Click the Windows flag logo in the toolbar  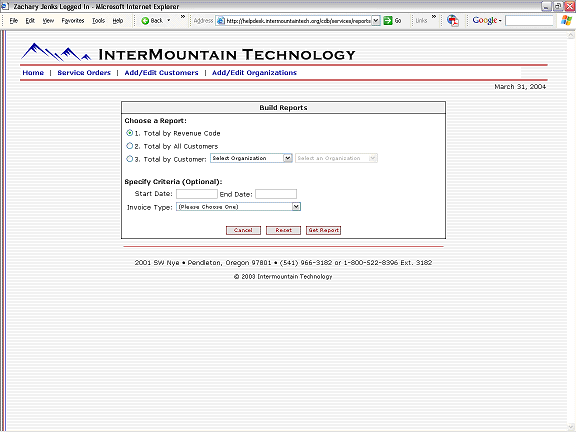click(x=566, y=21)
